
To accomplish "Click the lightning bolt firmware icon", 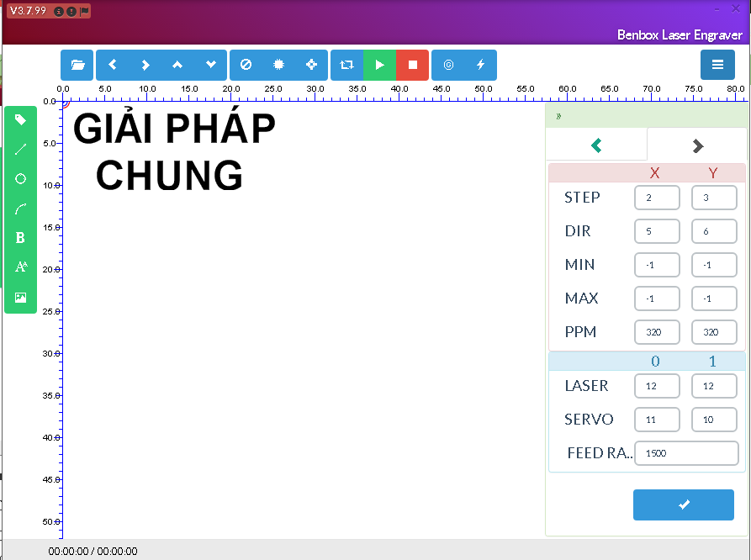I will tap(481, 65).
